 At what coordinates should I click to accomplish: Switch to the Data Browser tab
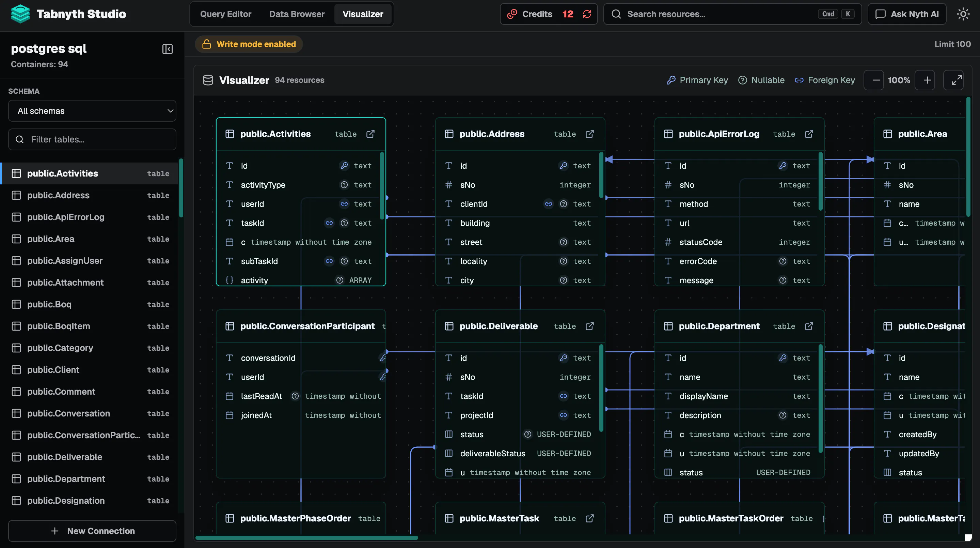pyautogui.click(x=297, y=14)
